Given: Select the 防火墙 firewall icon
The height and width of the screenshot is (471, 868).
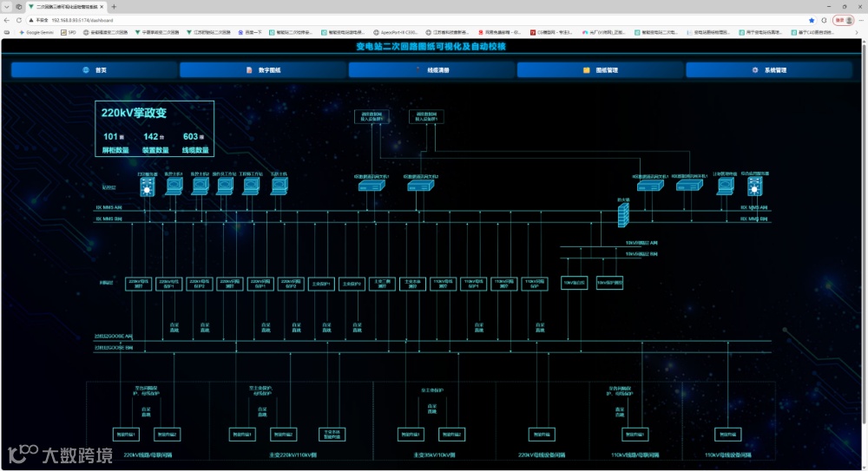Looking at the screenshot, I should pyautogui.click(x=623, y=215).
